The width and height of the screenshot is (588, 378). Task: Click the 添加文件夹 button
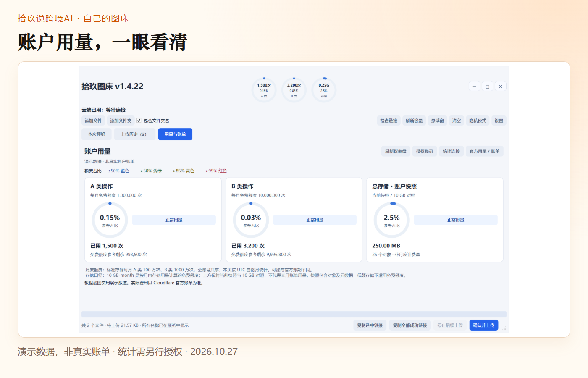121,121
